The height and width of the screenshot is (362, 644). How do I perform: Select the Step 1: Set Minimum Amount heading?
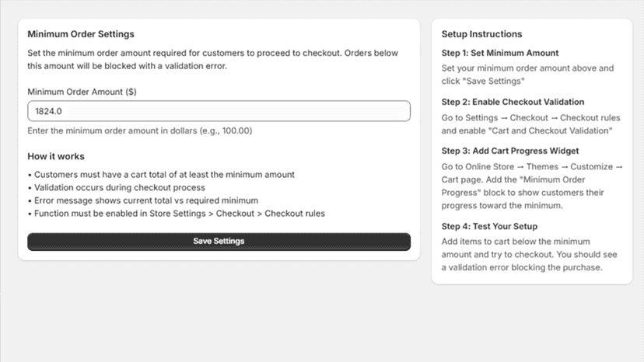point(500,53)
